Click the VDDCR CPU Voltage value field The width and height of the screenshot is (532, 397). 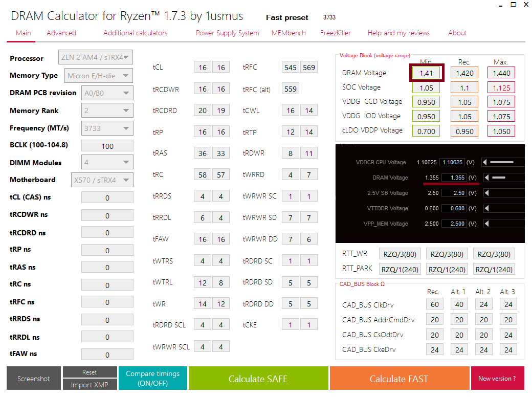tap(452, 162)
